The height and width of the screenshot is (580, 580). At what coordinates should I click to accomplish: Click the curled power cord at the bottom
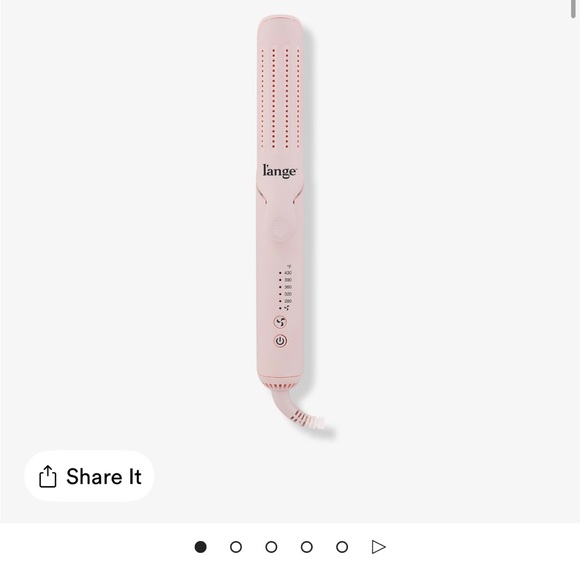pos(300,411)
